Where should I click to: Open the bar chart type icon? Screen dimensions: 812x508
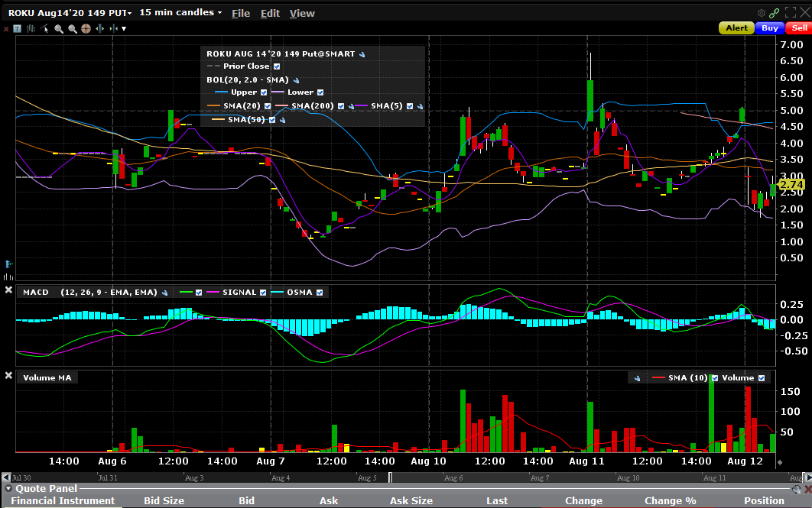(31, 29)
